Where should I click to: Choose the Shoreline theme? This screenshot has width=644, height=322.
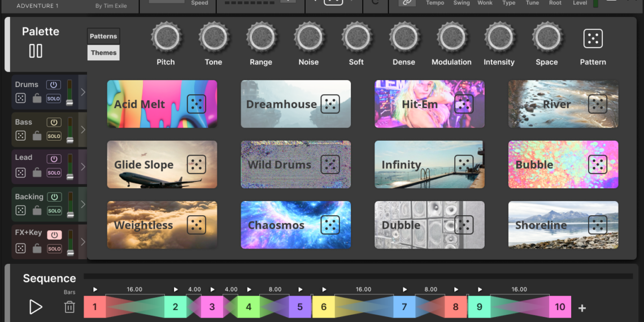click(x=541, y=225)
